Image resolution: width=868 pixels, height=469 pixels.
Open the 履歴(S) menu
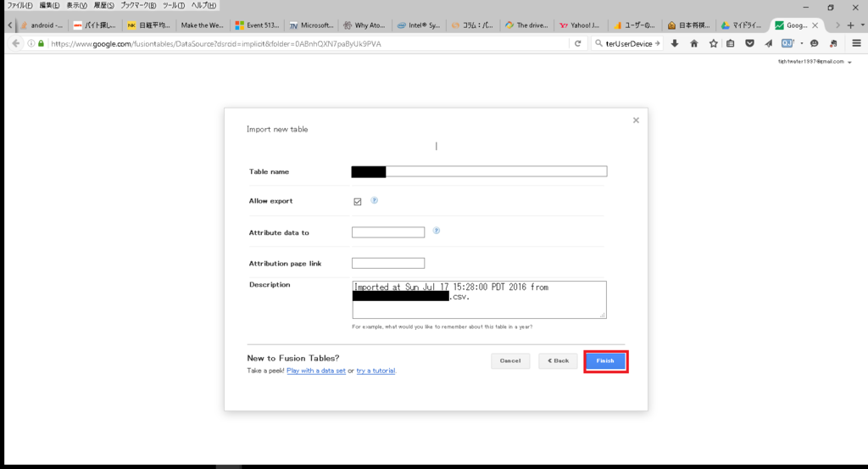coord(103,6)
